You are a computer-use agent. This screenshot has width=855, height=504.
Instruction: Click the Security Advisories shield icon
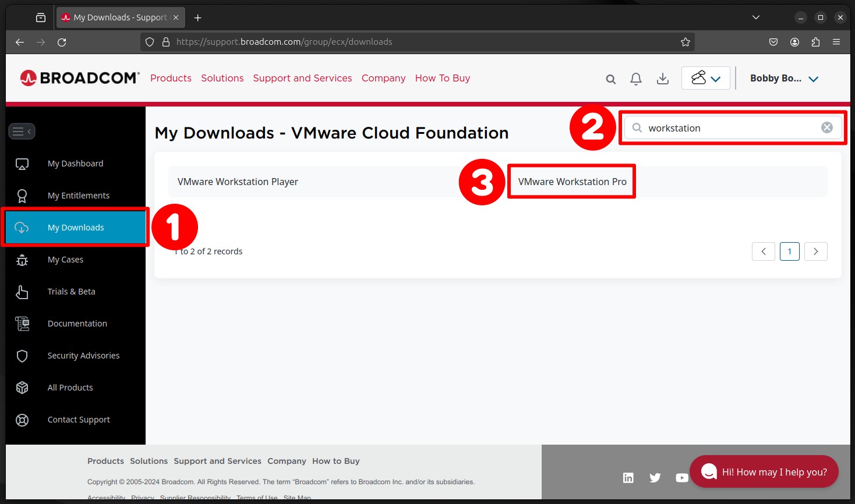click(22, 356)
